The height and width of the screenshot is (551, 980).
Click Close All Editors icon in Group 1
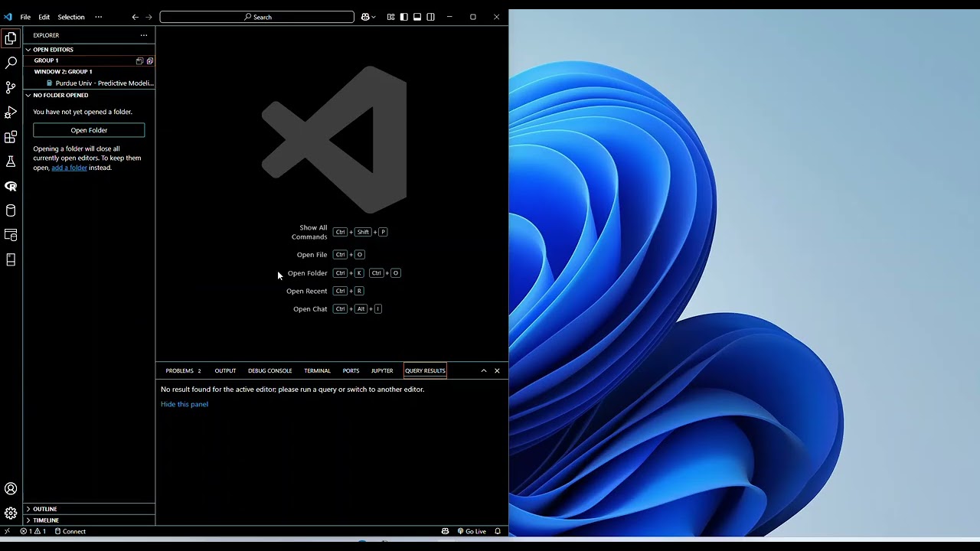(150, 60)
